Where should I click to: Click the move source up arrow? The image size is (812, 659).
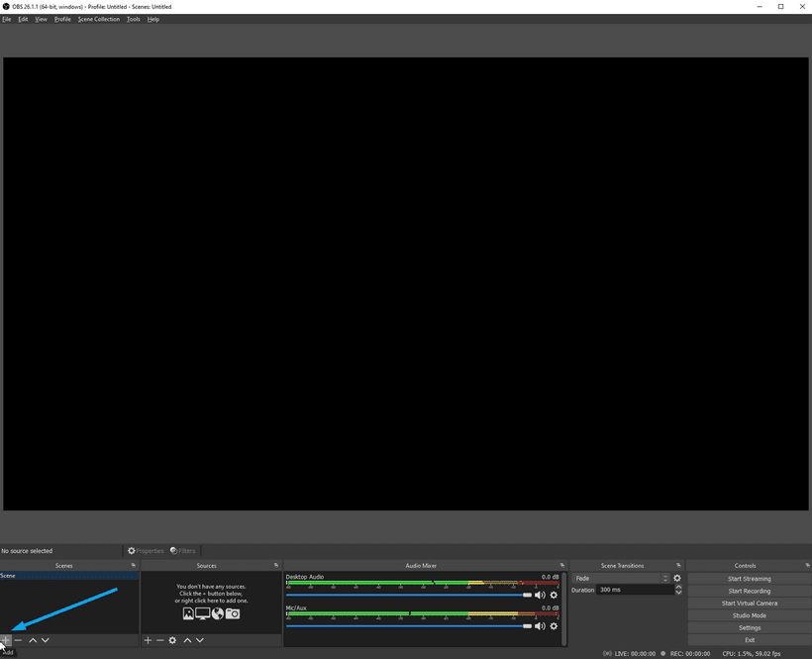coord(187,639)
